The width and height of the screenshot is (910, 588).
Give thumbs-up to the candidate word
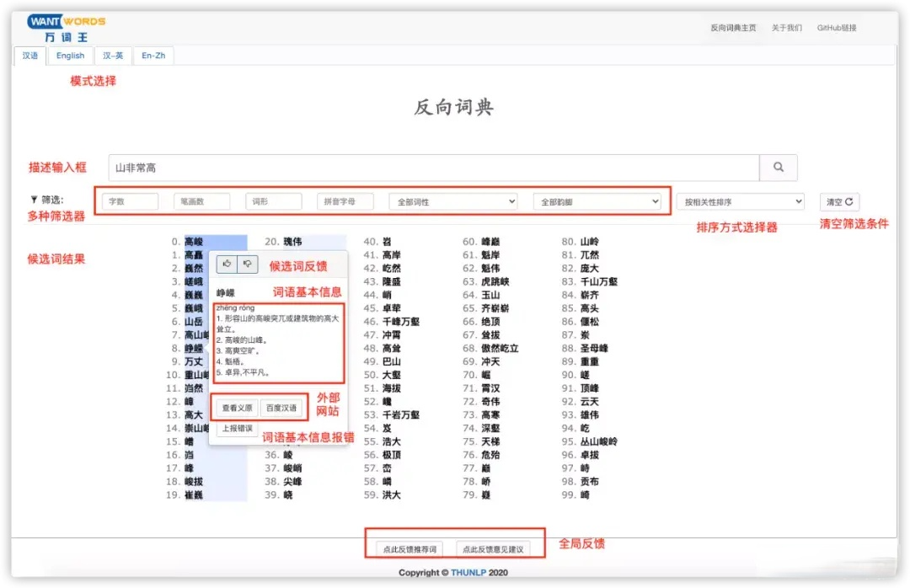click(227, 265)
